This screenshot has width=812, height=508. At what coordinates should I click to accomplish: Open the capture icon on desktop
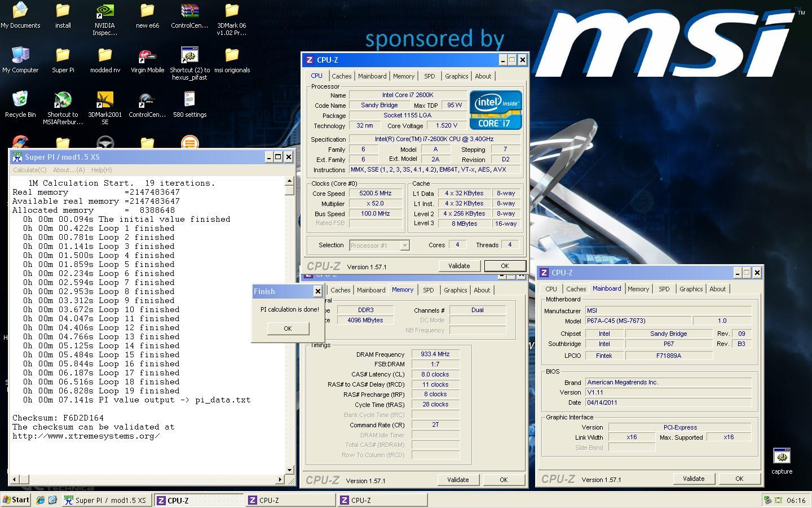pos(782,461)
